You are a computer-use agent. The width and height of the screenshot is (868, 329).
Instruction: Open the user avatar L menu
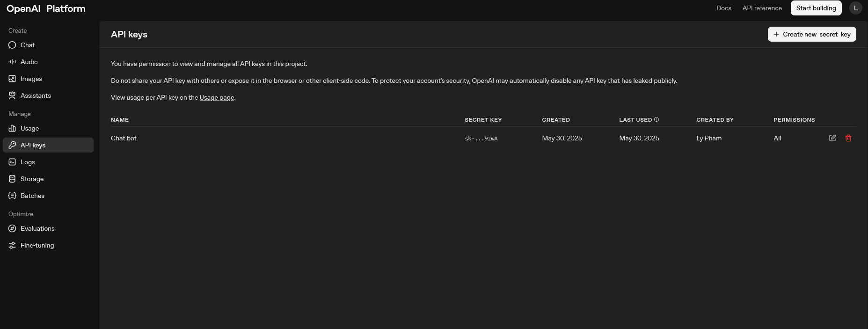856,8
